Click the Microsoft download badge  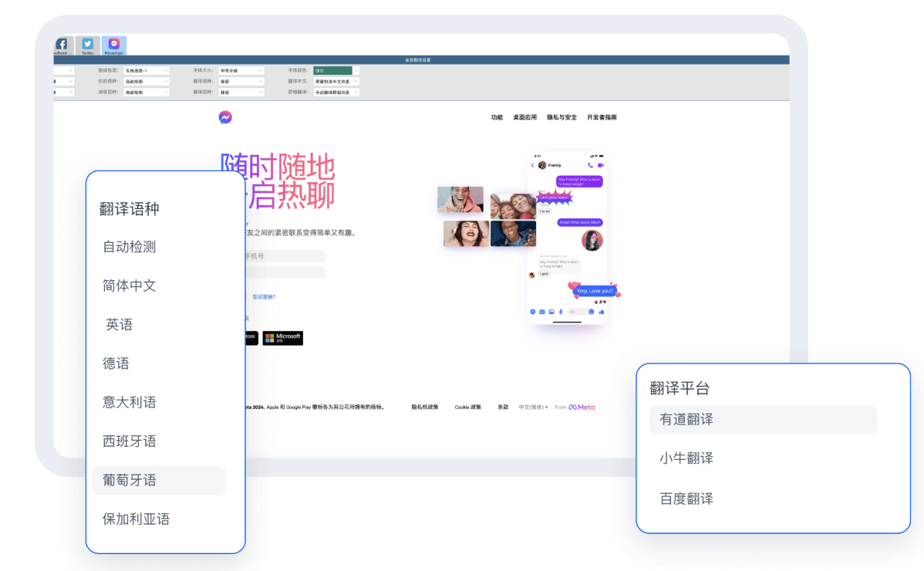click(x=282, y=338)
